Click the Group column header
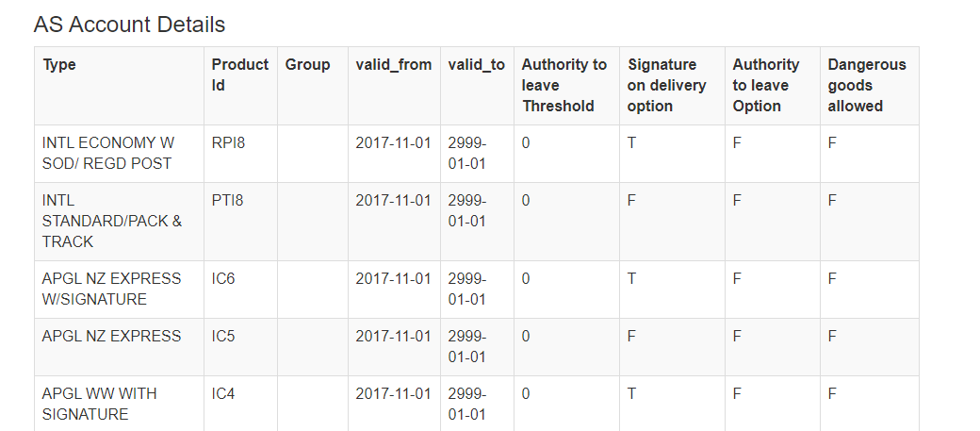 [307, 65]
